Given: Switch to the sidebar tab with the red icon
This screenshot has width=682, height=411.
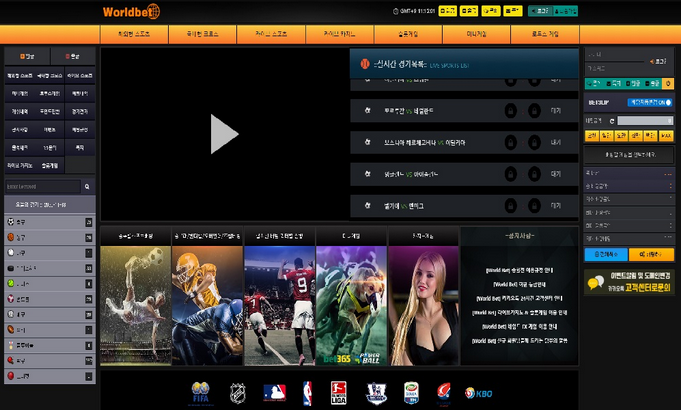Looking at the screenshot, I should click(x=73, y=56).
